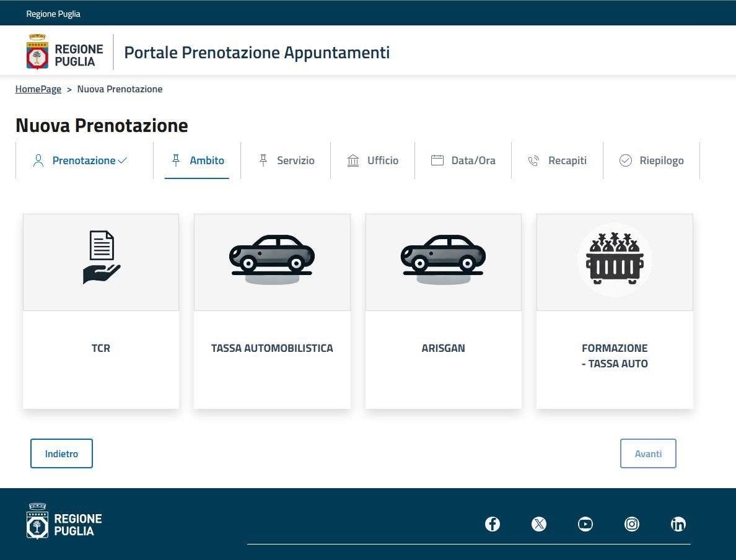
Task: Expand the Prenotazione step chevron
Action: (x=123, y=160)
